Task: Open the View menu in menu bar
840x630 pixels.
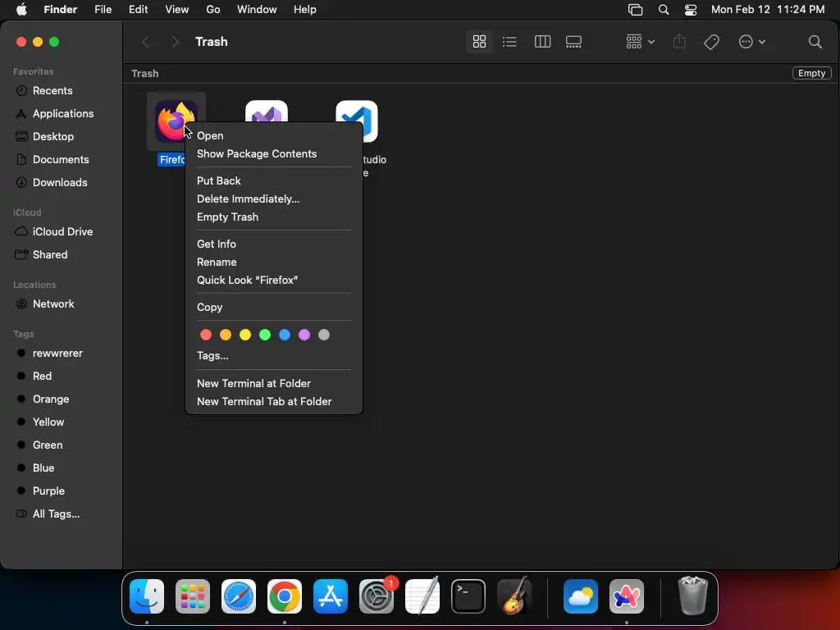Action: coord(177,10)
